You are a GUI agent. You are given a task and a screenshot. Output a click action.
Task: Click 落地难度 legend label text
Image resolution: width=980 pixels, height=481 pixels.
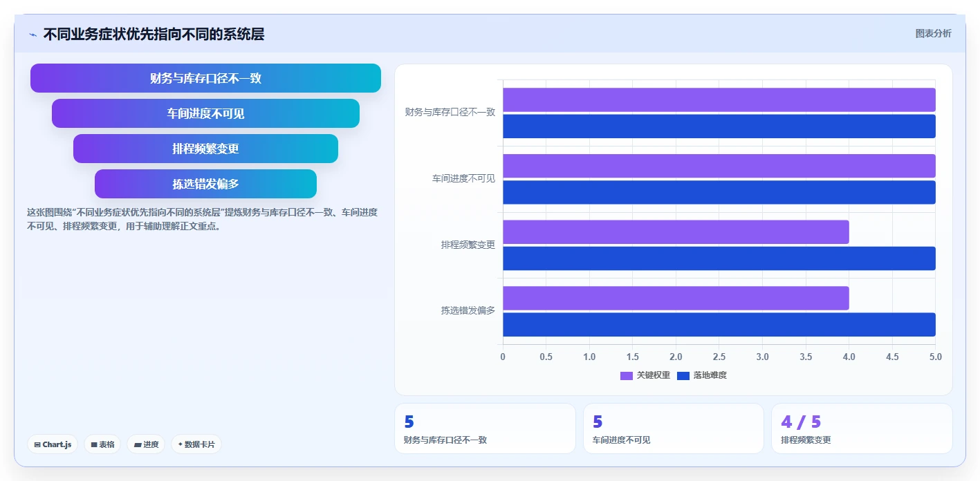click(x=710, y=375)
